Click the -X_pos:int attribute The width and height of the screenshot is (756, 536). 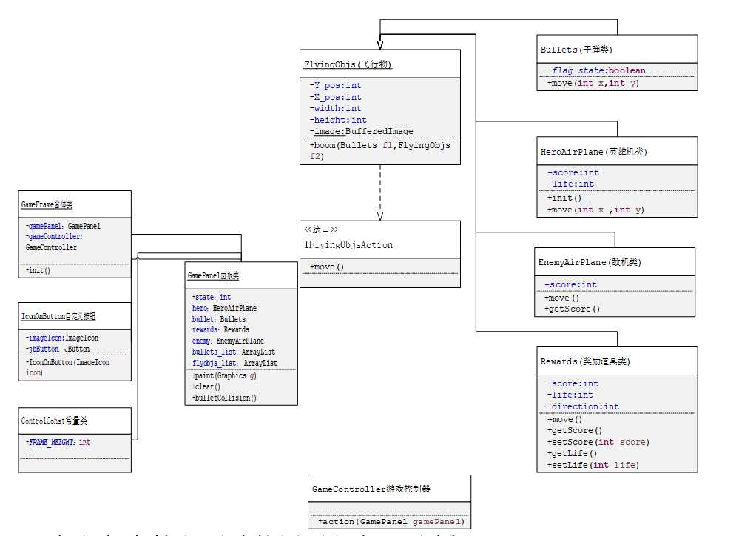coord(336,97)
